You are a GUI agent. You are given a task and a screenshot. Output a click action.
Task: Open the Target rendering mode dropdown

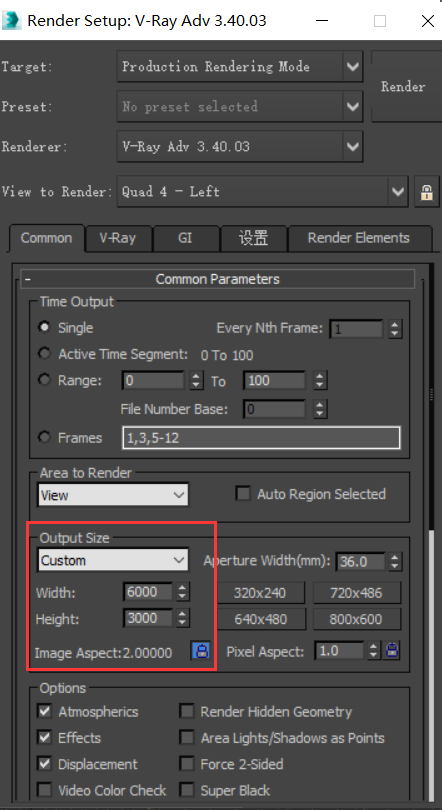click(240, 67)
